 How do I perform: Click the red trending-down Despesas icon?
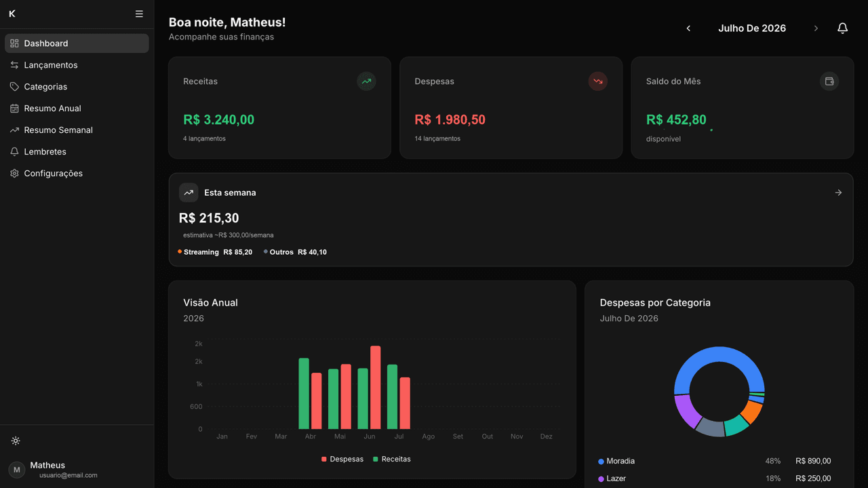(x=597, y=81)
